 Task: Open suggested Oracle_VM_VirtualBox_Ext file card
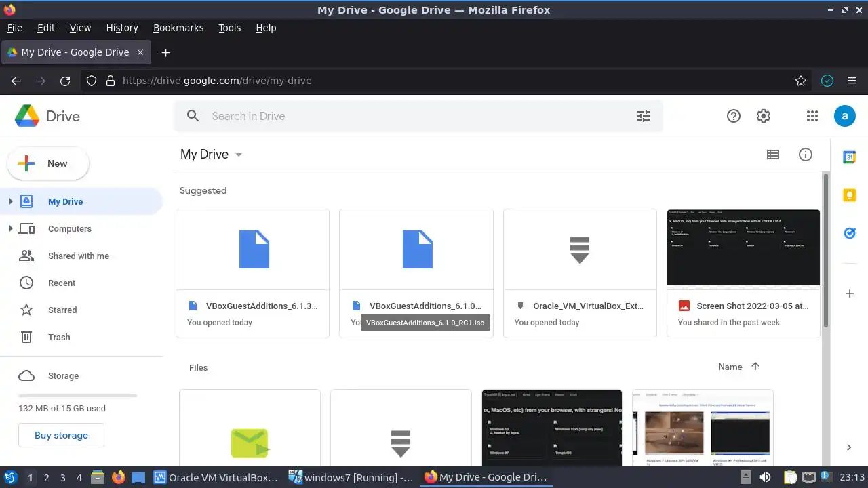580,273
